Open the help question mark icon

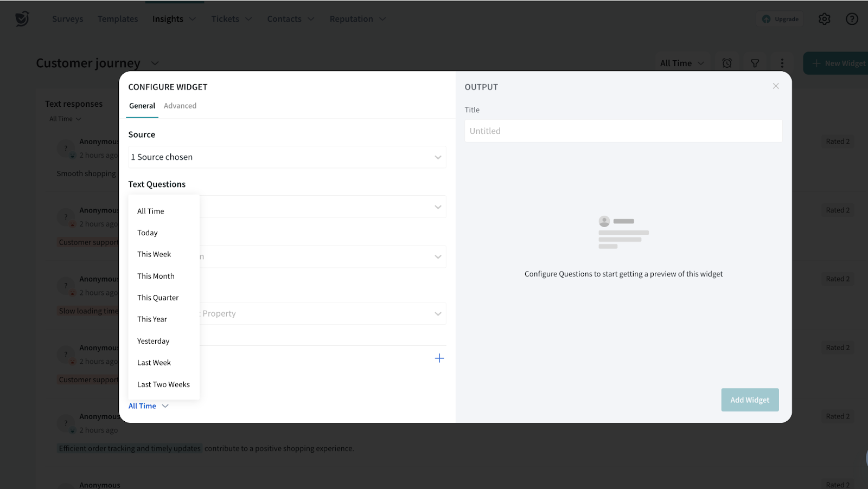pyautogui.click(x=852, y=19)
